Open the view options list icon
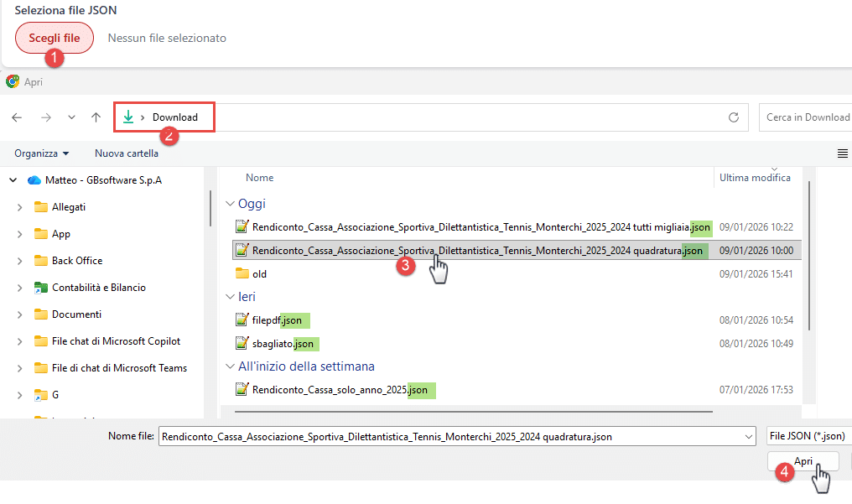 pos(842,153)
